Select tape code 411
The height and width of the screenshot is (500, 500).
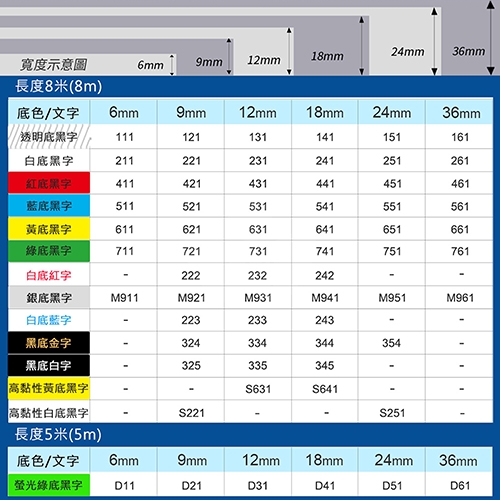tap(125, 184)
